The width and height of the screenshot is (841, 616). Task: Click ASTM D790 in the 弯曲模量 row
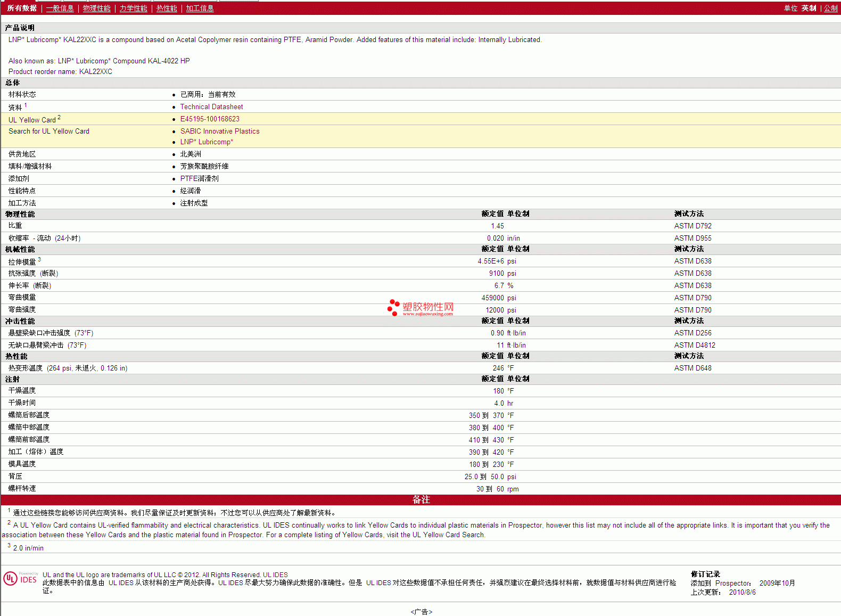pos(692,298)
